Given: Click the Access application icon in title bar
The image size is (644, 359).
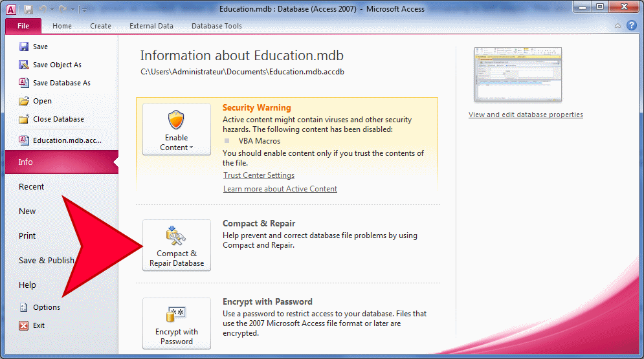Looking at the screenshot, I should (11, 10).
